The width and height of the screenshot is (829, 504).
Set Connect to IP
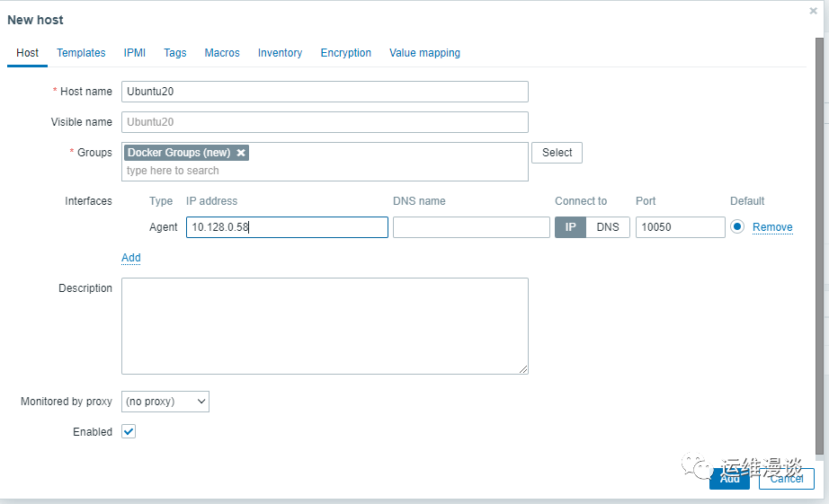pos(570,227)
